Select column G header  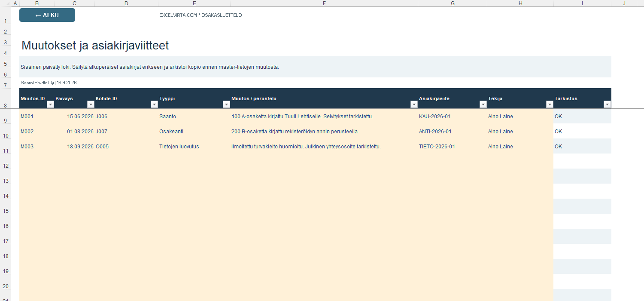[453, 3]
